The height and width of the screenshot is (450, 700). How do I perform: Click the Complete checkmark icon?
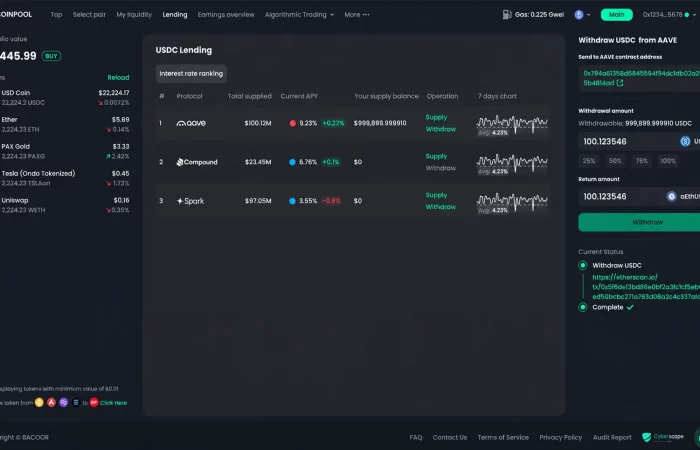pyautogui.click(x=630, y=307)
